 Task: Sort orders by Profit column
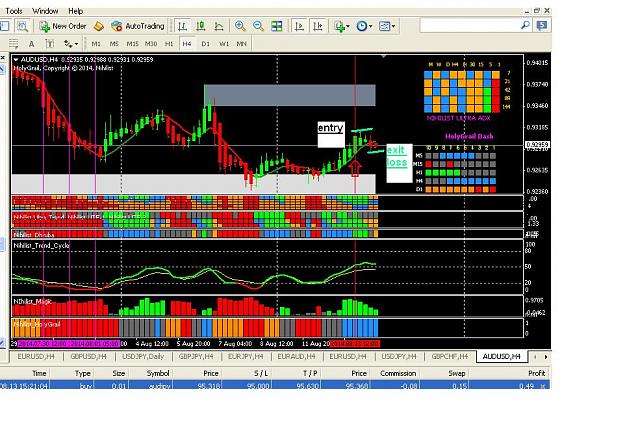point(537,374)
